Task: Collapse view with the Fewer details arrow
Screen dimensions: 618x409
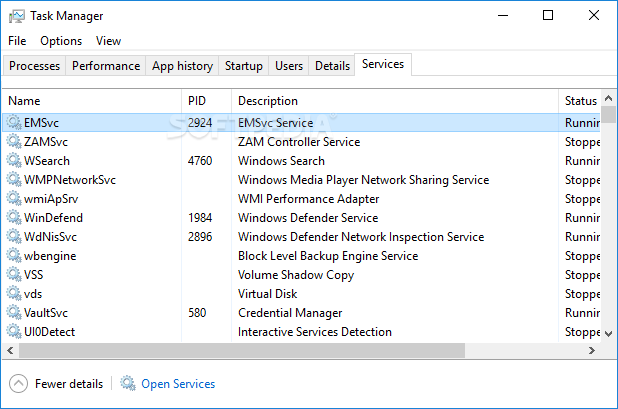Action: [x=19, y=383]
